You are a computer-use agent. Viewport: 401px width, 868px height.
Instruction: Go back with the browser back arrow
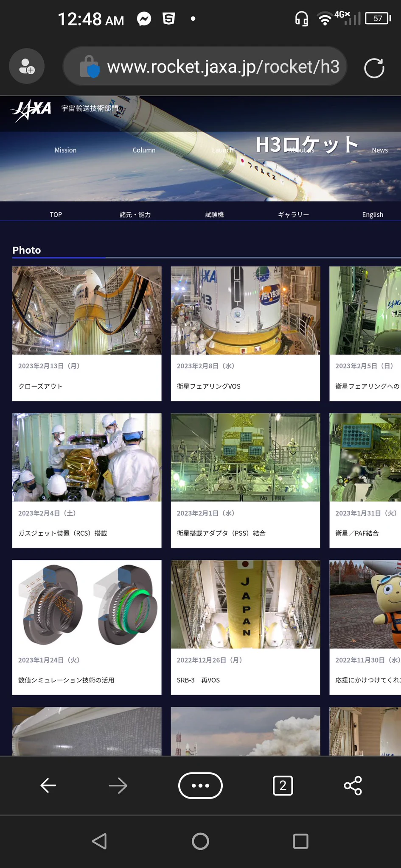48,785
